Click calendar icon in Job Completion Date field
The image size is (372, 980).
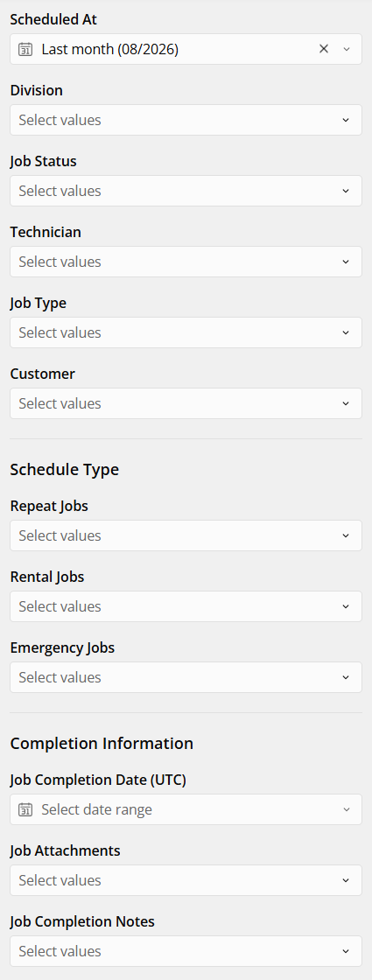point(25,809)
